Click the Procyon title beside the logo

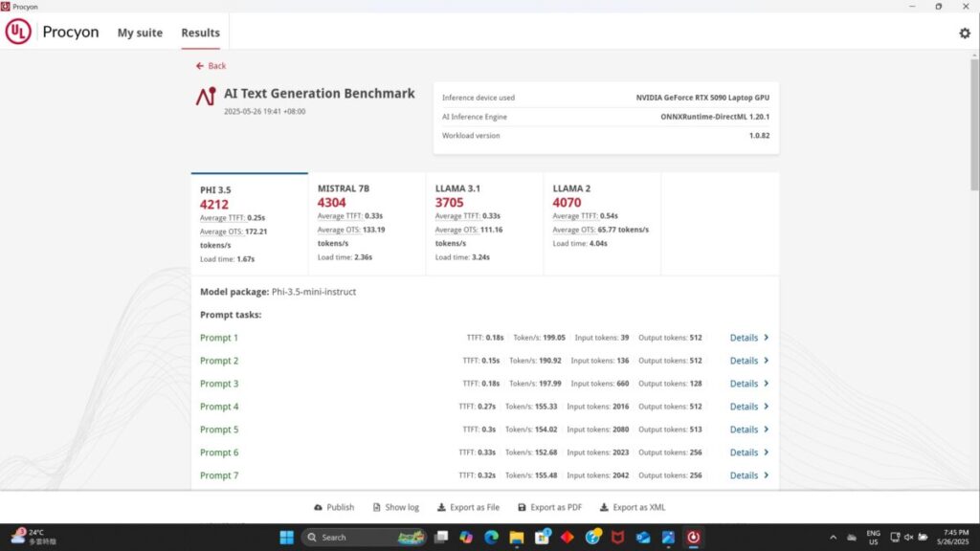(x=71, y=32)
